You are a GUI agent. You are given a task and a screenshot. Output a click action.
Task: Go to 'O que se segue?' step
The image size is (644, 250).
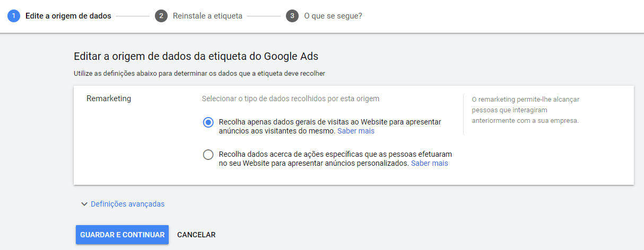tap(333, 16)
